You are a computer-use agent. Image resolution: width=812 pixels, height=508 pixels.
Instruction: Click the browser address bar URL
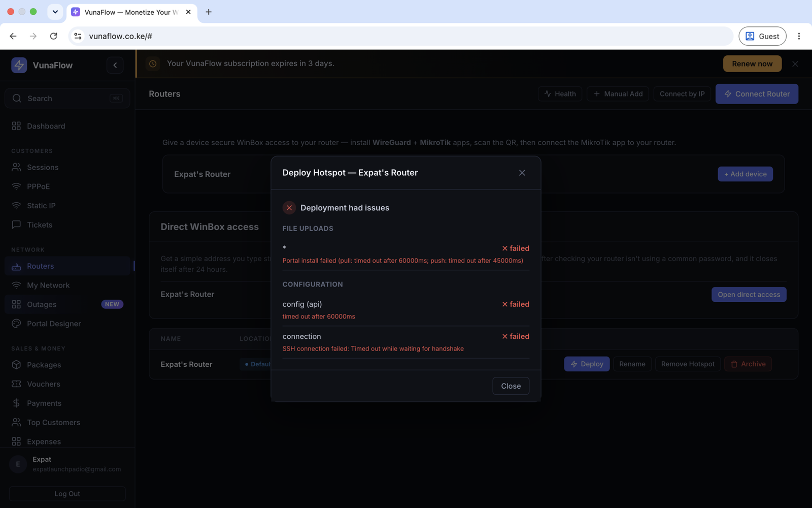click(x=121, y=36)
